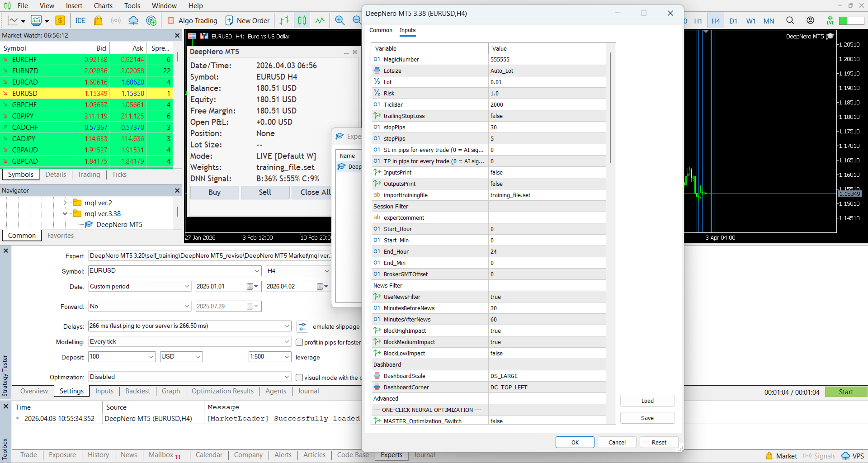
Task: Switch to the Common tab in dialog
Action: [381, 30]
